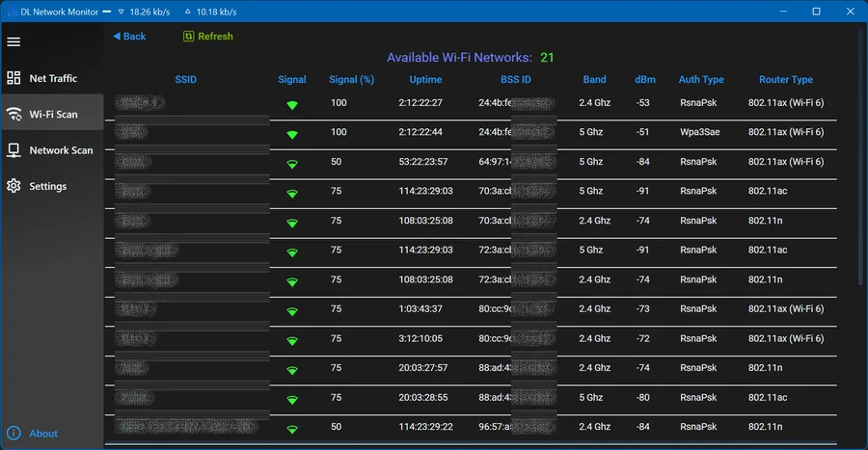868x450 pixels.
Task: Sort by the SSID column header
Action: click(x=185, y=79)
